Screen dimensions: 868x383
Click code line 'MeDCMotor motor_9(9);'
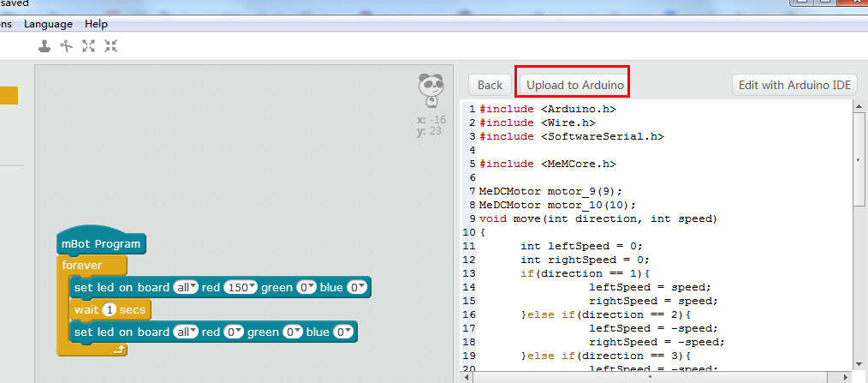coord(550,191)
